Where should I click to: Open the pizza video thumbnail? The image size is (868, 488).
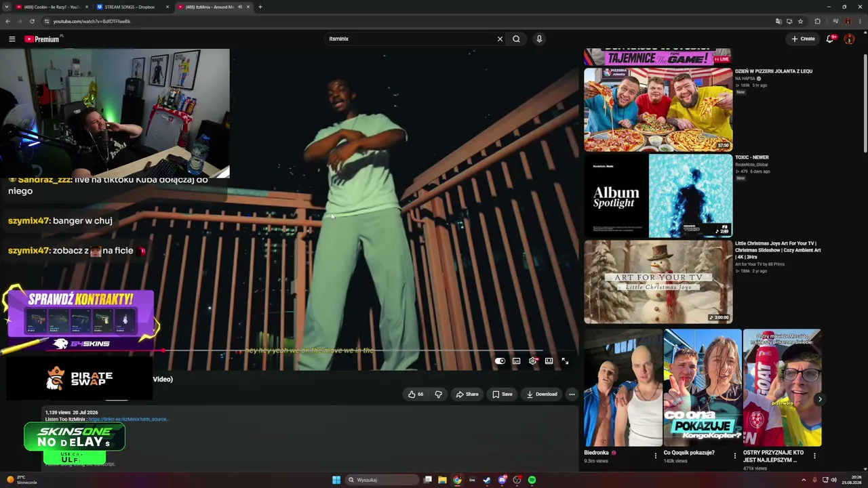pos(658,109)
